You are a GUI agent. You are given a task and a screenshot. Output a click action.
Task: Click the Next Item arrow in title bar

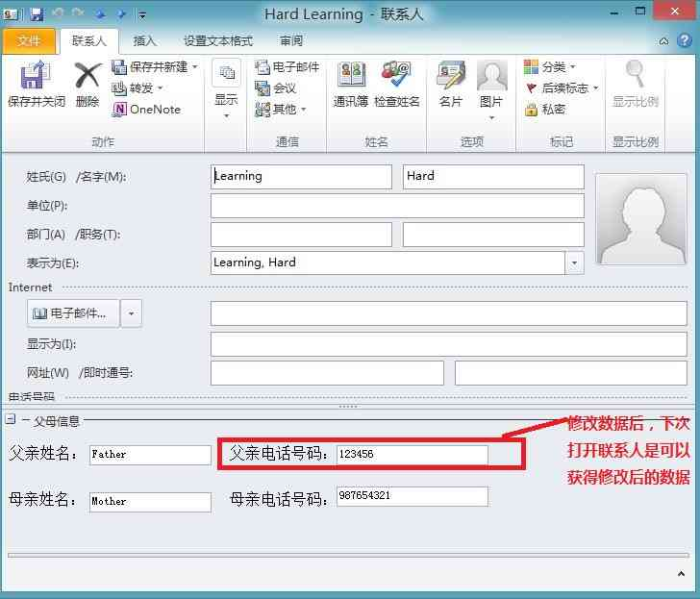click(x=121, y=14)
